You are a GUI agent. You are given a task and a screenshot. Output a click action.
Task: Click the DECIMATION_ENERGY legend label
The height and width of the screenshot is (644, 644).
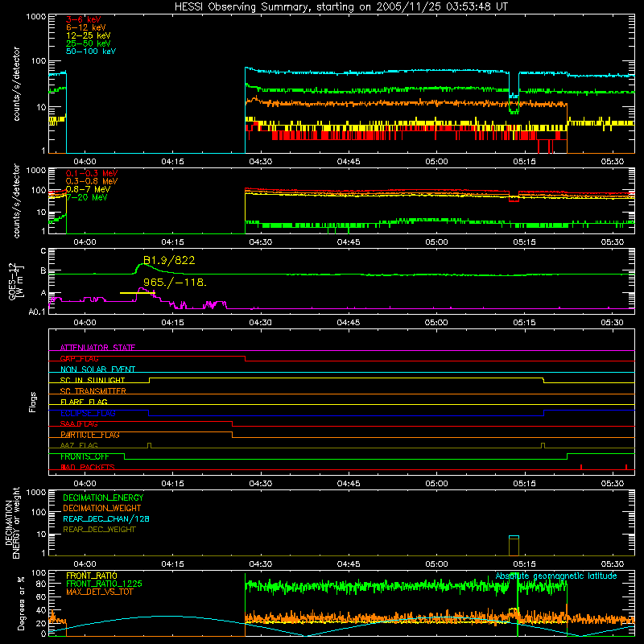[103, 497]
